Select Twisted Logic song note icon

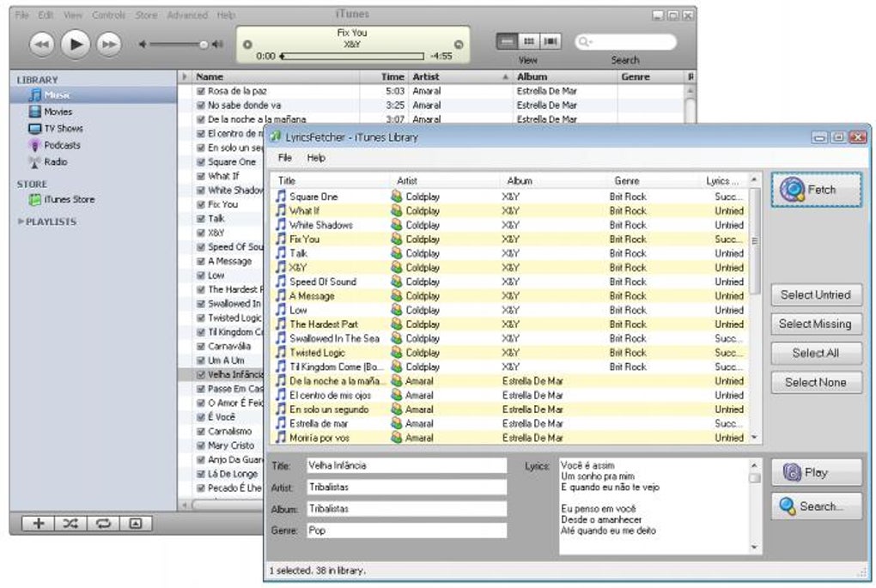pos(281,352)
